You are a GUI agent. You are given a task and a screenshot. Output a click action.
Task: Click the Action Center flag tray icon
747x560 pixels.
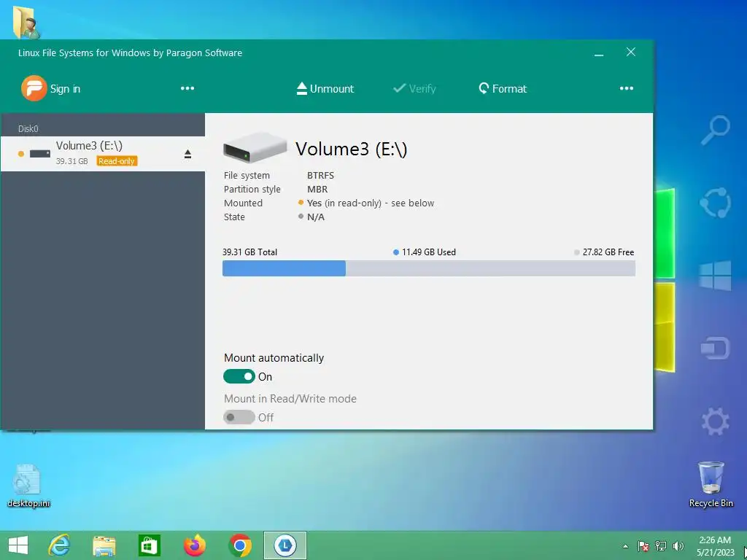click(643, 545)
